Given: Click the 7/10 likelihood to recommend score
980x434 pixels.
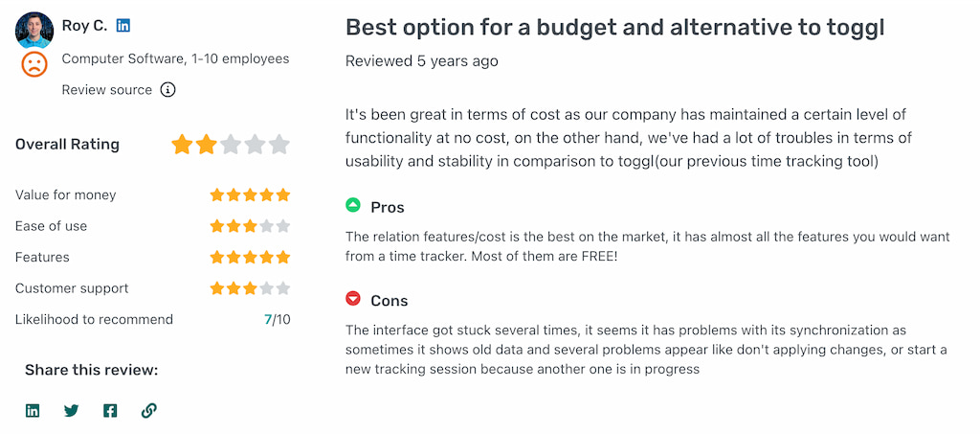Looking at the screenshot, I should pos(278,320).
